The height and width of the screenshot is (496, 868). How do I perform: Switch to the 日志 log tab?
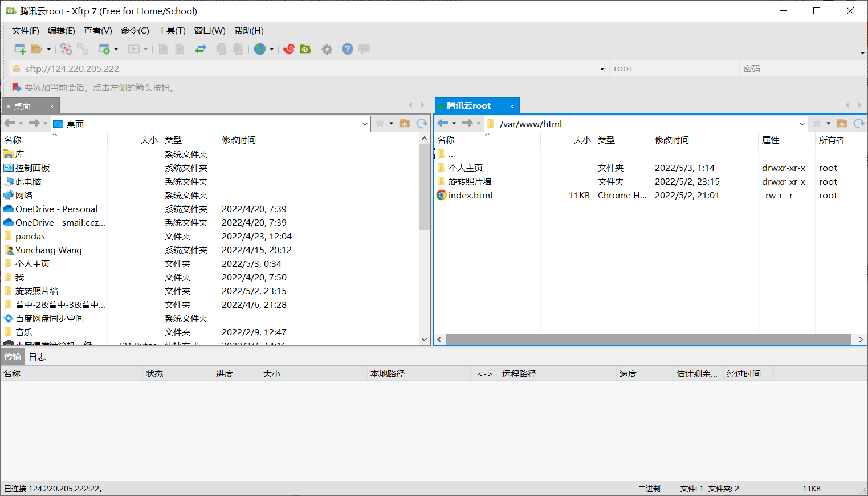[37, 357]
